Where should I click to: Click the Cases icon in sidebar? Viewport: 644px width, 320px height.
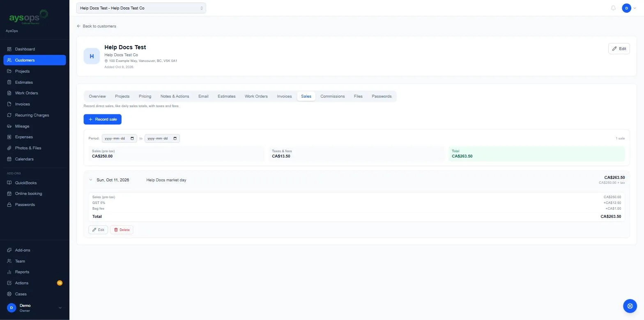pos(9,294)
